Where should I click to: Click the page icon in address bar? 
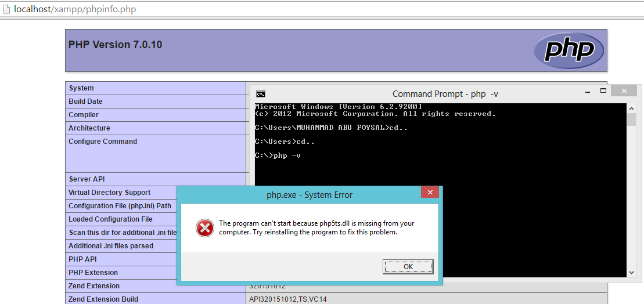coord(6,9)
